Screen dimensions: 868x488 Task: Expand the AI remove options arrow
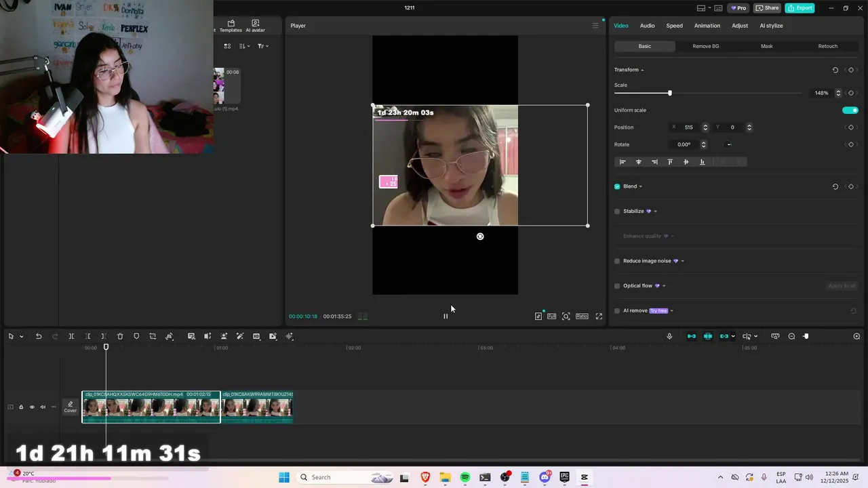click(x=672, y=311)
